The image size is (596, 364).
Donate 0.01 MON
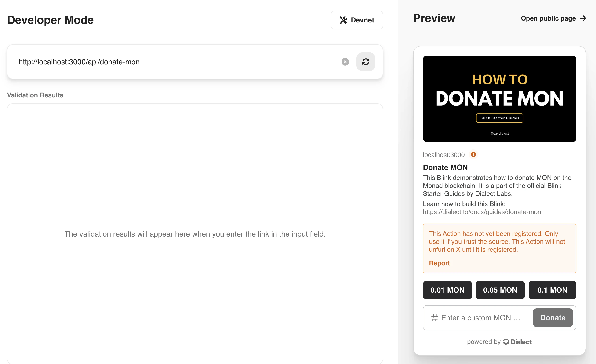(447, 290)
